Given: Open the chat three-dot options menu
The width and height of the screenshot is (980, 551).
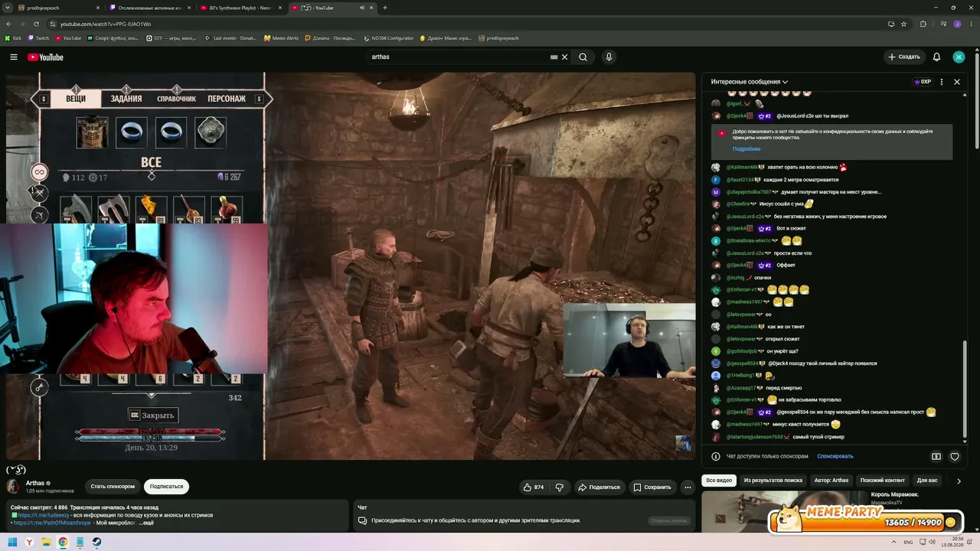Looking at the screenshot, I should coord(942,82).
